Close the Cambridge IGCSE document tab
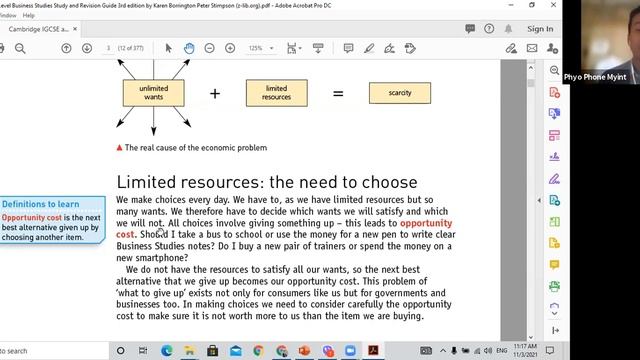Image resolution: width=640 pixels, height=360 pixels. 75,29
